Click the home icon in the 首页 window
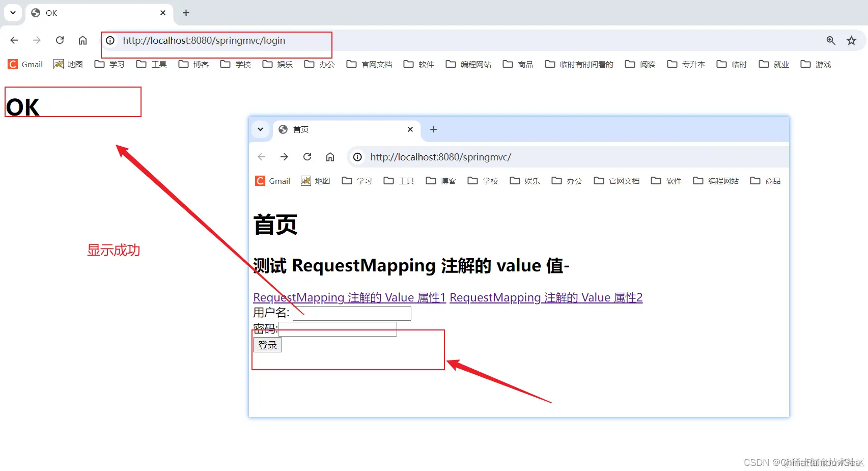 pos(330,157)
